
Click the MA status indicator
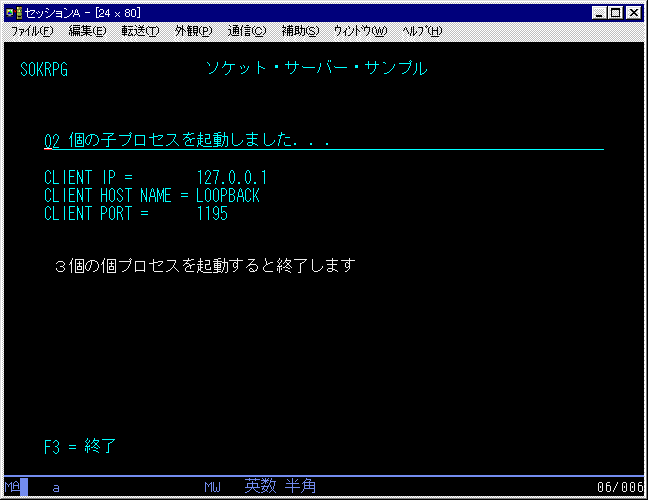(12, 486)
